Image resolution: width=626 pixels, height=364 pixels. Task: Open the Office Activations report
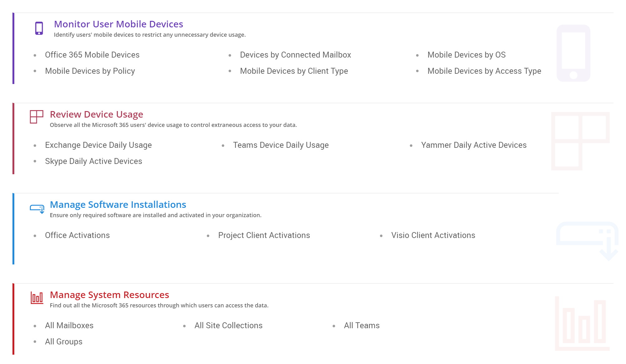click(77, 235)
